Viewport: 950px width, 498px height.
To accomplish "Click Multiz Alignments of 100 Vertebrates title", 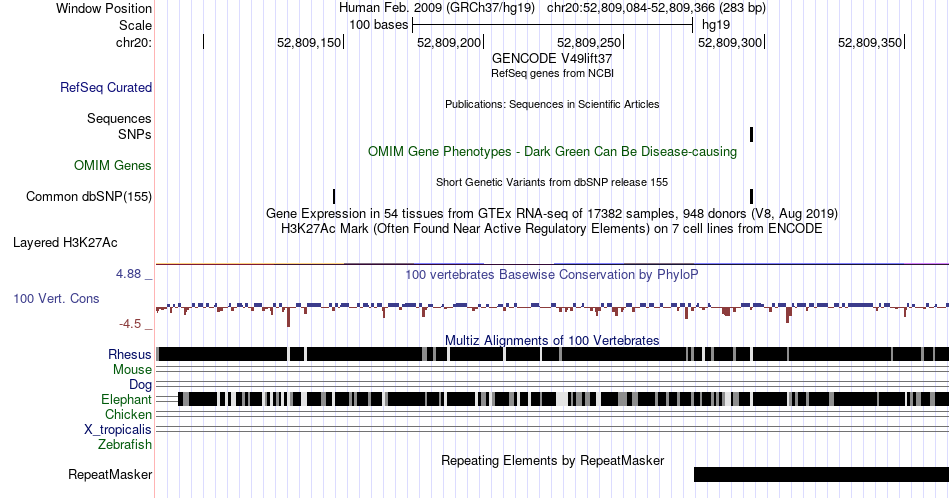I will tap(552, 340).
